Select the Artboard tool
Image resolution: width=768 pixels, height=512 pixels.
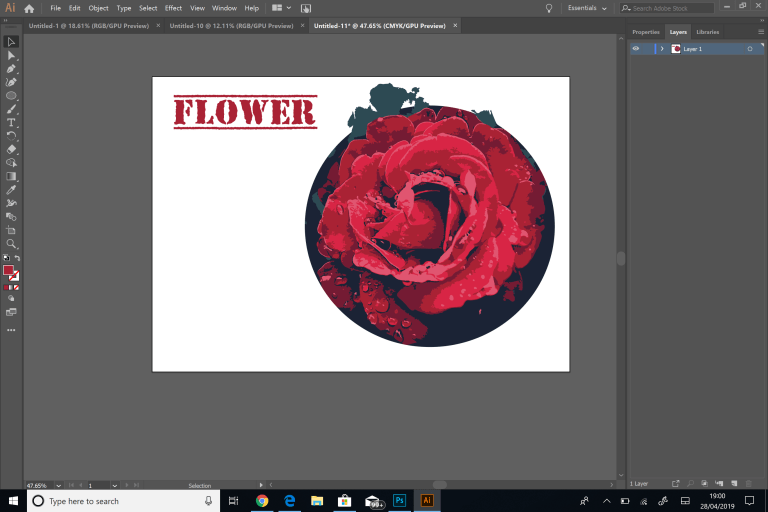pos(11,230)
